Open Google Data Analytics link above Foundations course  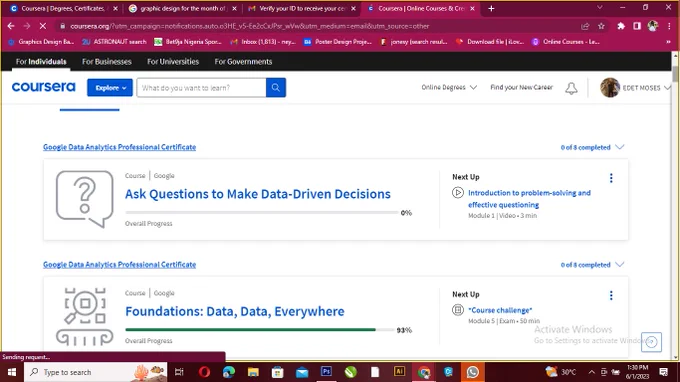click(x=119, y=264)
